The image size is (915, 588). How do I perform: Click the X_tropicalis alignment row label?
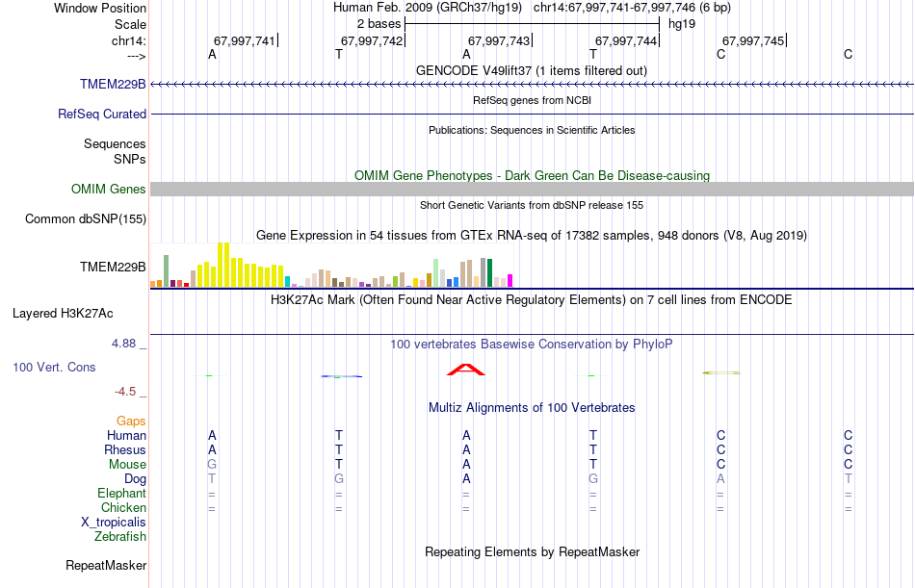[114, 523]
